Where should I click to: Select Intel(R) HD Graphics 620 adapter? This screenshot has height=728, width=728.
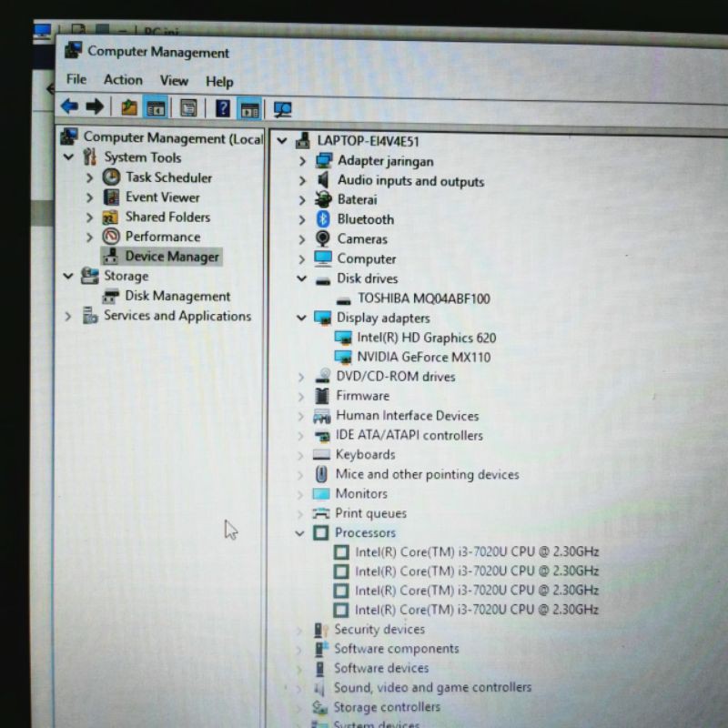(426, 338)
